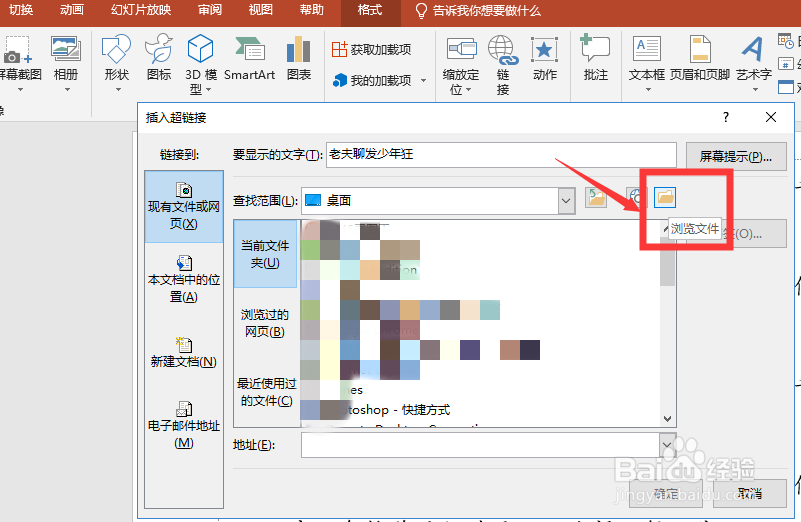Insert a comment

coord(596,59)
